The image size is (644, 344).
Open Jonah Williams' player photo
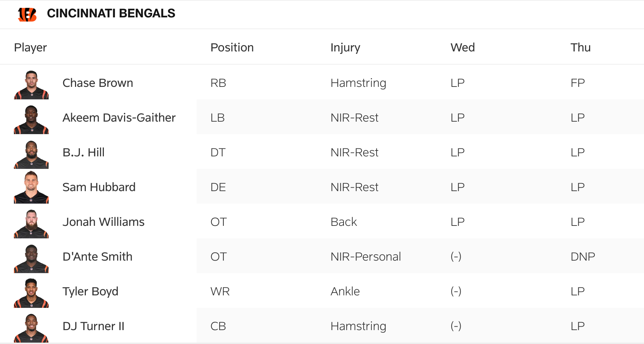pyautogui.click(x=31, y=224)
